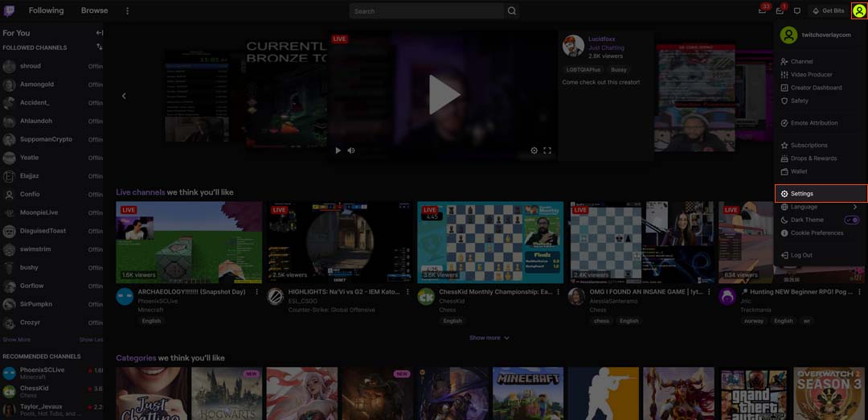Toggle the Dark Theme switch

(851, 220)
